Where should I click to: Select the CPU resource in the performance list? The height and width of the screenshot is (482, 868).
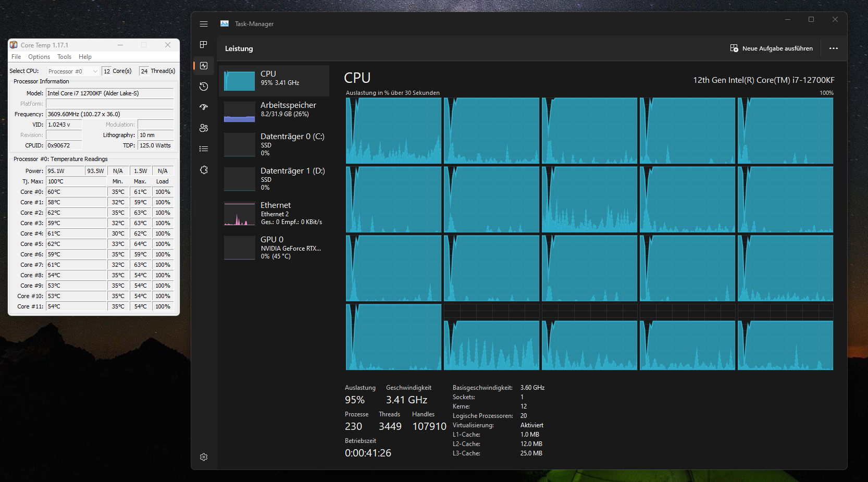click(274, 81)
